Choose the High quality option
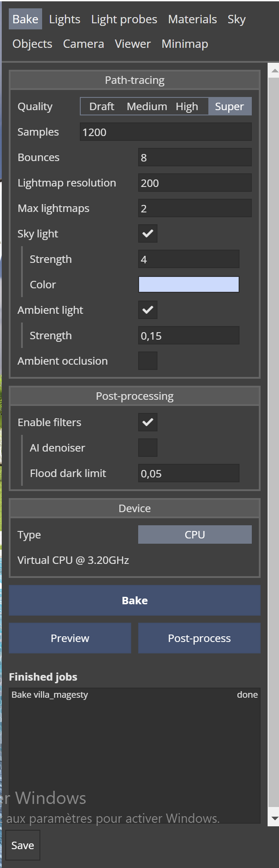 tap(187, 107)
